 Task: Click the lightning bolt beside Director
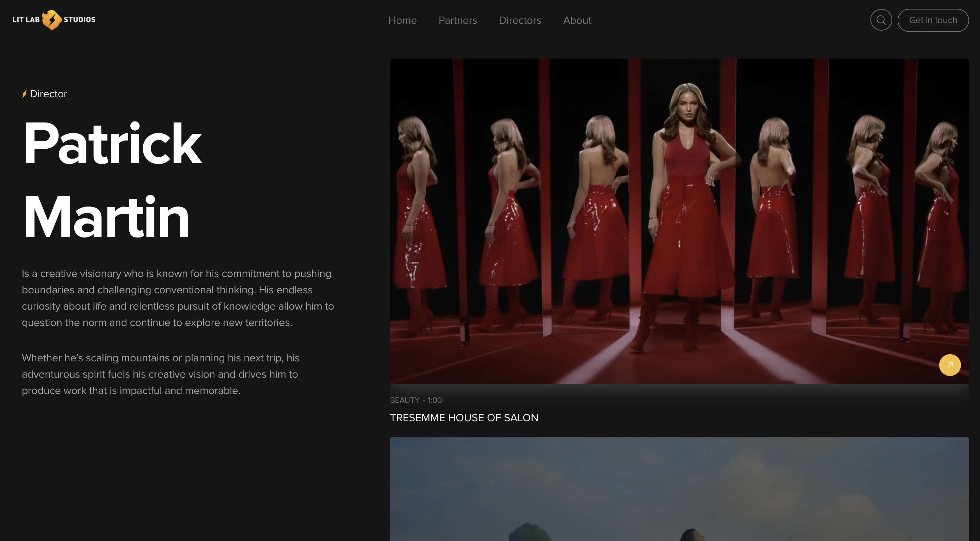(24, 94)
